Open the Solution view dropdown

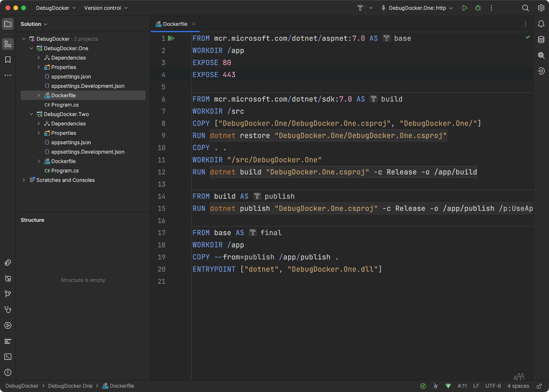(x=34, y=24)
